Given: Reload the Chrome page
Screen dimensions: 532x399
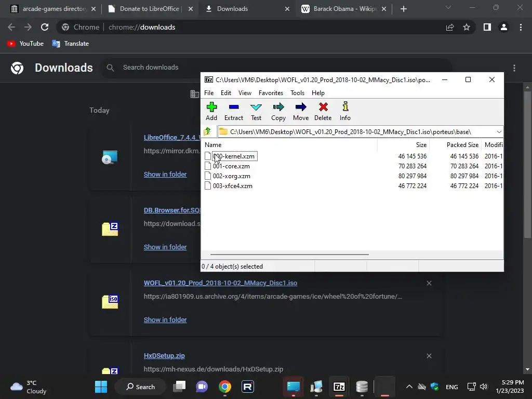Looking at the screenshot, I should click(45, 27).
